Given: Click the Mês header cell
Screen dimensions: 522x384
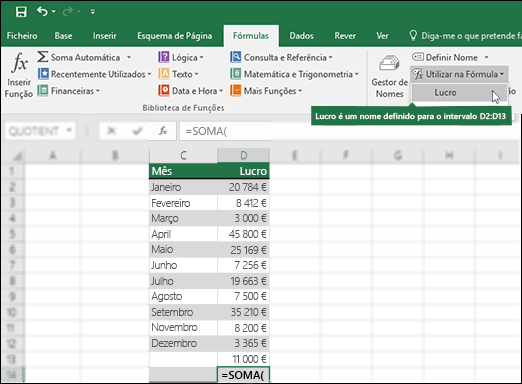Looking at the screenshot, I should [183, 171].
